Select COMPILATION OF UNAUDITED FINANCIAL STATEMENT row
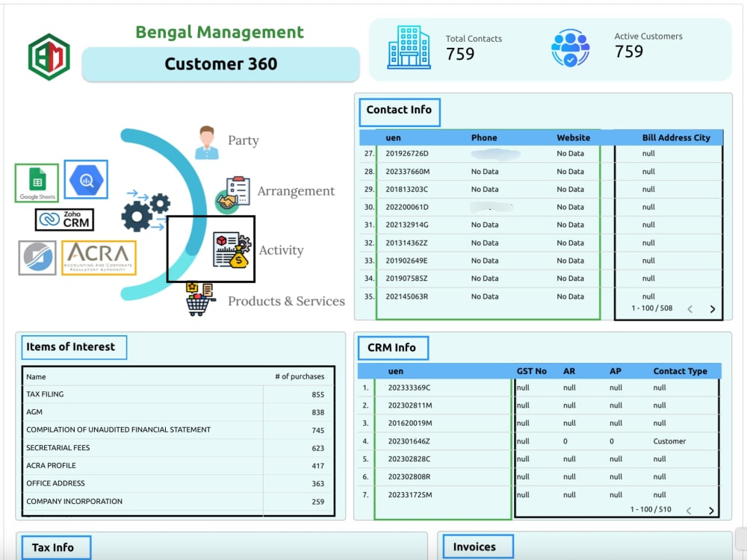747x560 pixels. click(x=179, y=430)
